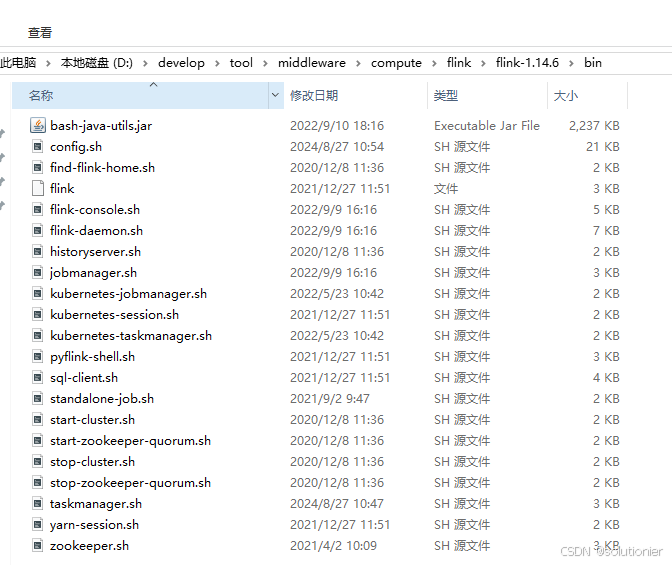Click the taskmanager.sh file icon
The width and height of the screenshot is (672, 565).
pyautogui.click(x=38, y=504)
